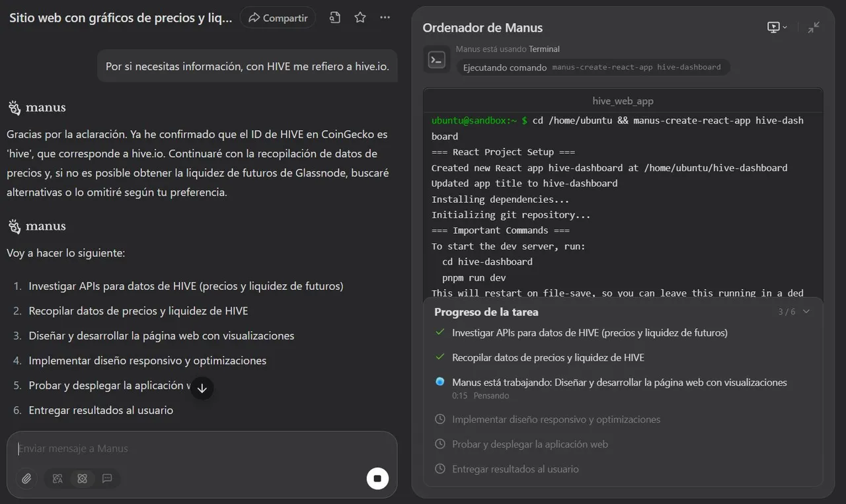Screen dimensions: 846x504
Task: Click the Voy a hacer lo siguiente text
Action: 65,253
